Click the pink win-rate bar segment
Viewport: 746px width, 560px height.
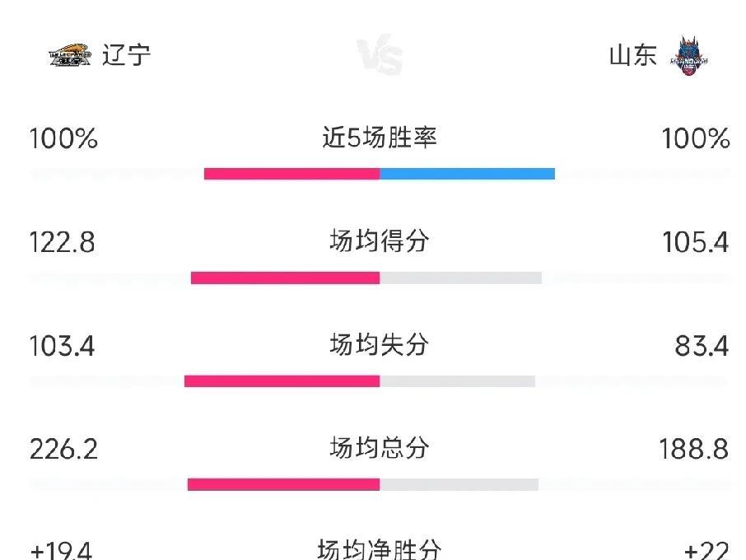(x=291, y=174)
